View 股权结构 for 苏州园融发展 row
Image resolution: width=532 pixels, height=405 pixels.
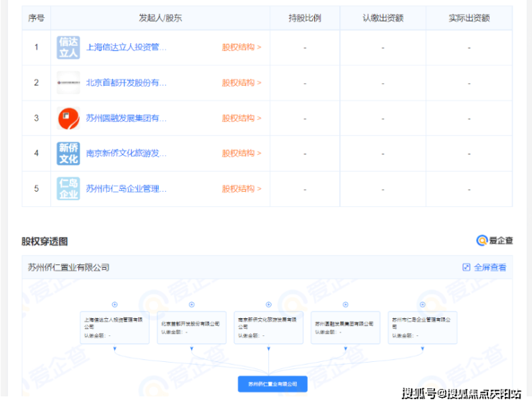pos(242,118)
